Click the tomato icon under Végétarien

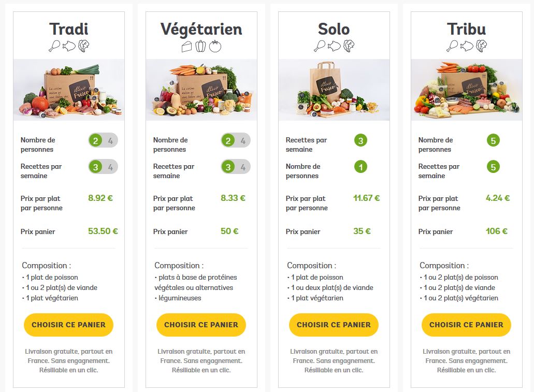point(215,46)
